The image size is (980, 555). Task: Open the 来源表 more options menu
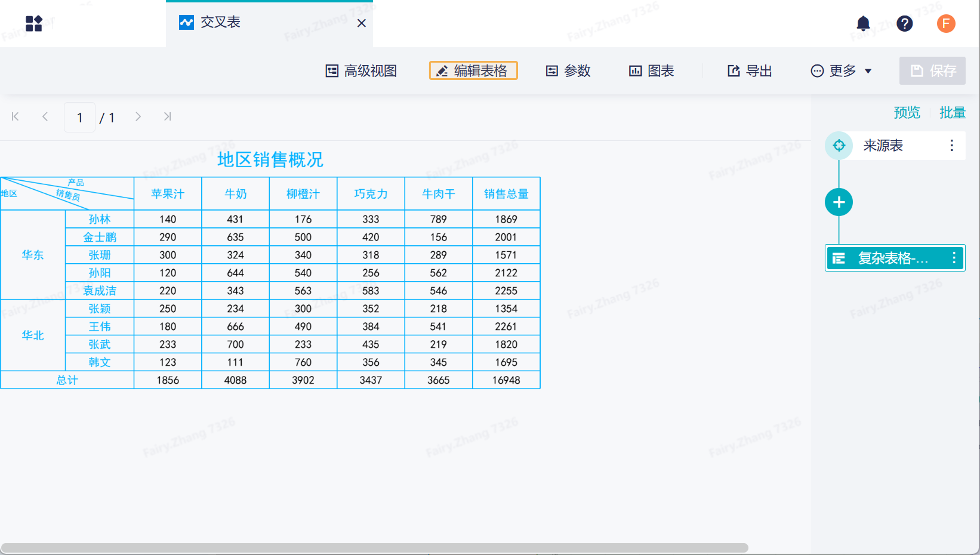pyautogui.click(x=952, y=146)
